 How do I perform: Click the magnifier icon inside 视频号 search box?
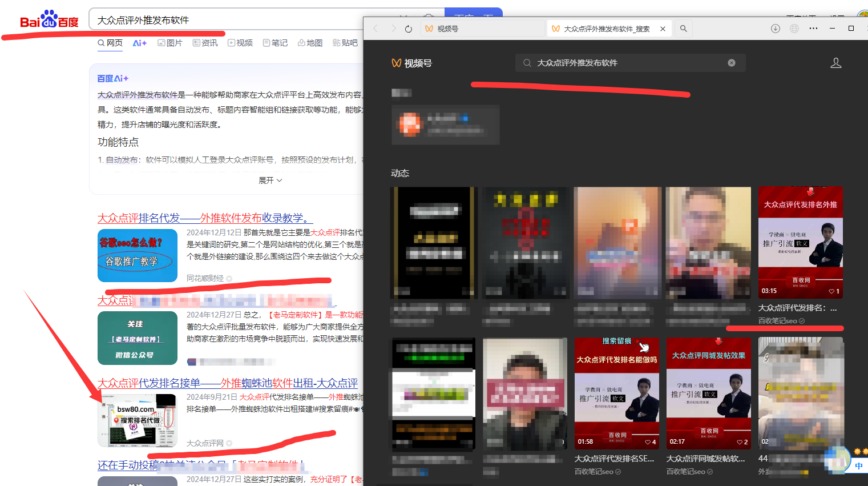point(527,63)
